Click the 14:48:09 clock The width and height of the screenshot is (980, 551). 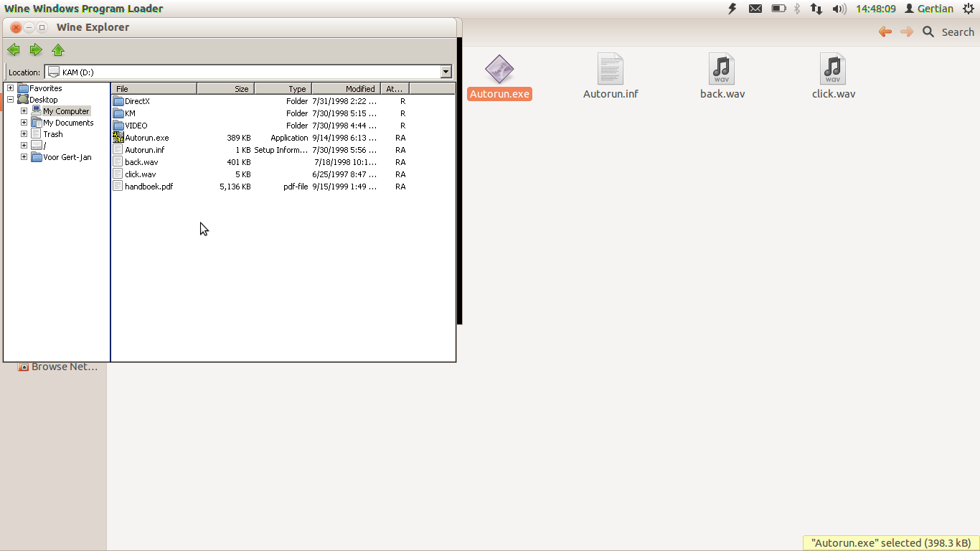pyautogui.click(x=875, y=9)
